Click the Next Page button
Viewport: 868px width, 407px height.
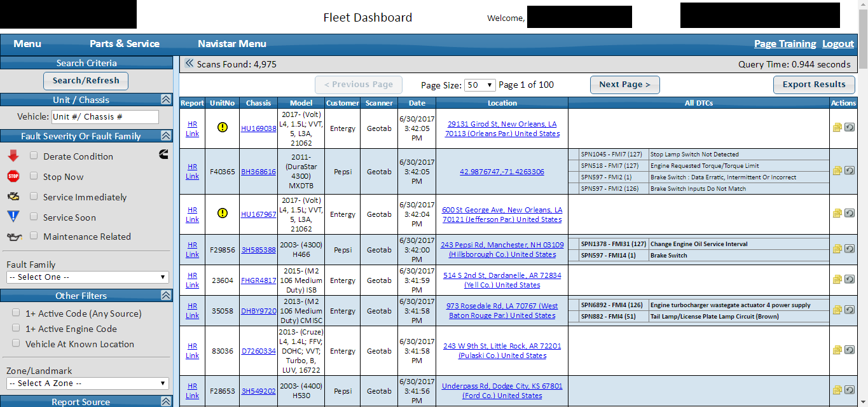(624, 85)
